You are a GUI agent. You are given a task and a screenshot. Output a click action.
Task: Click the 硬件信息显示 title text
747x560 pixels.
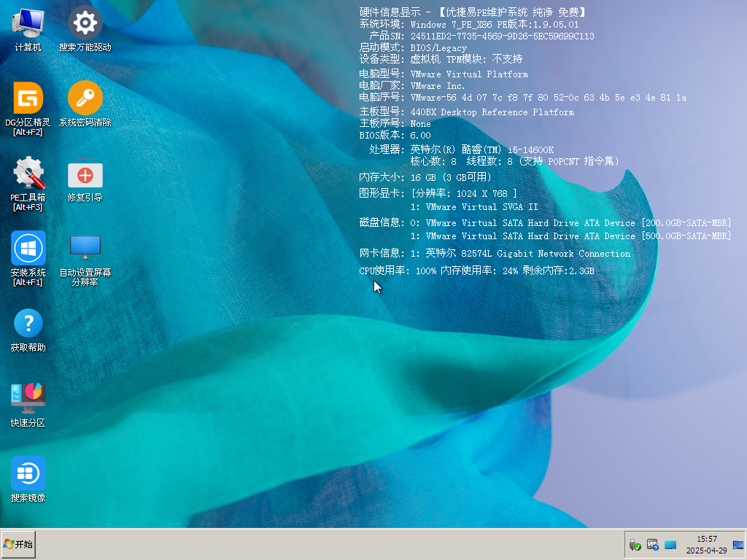[x=473, y=12]
